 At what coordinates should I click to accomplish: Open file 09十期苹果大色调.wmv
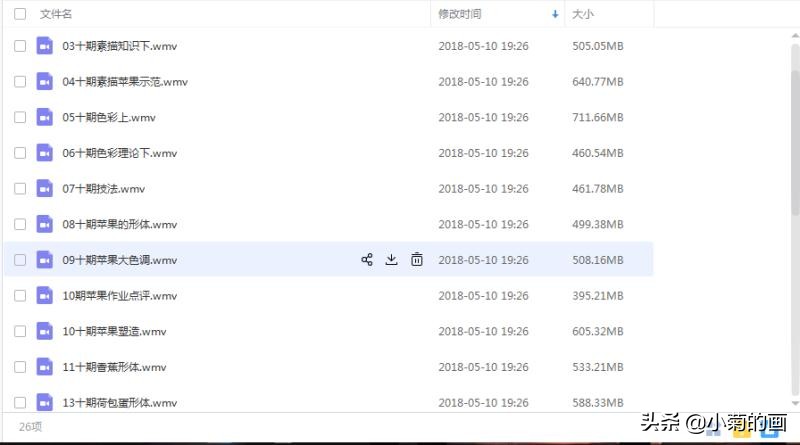(119, 260)
